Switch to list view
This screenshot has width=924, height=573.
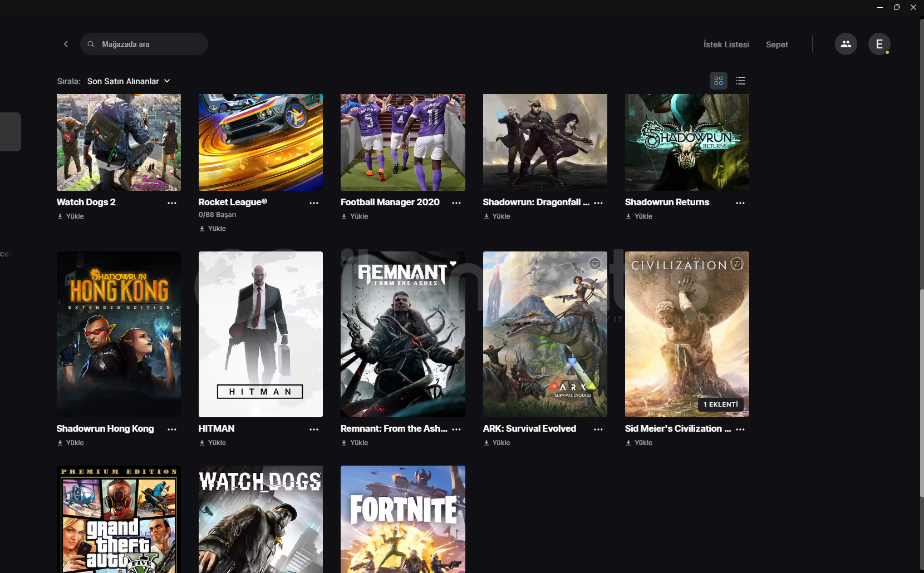[x=740, y=81]
